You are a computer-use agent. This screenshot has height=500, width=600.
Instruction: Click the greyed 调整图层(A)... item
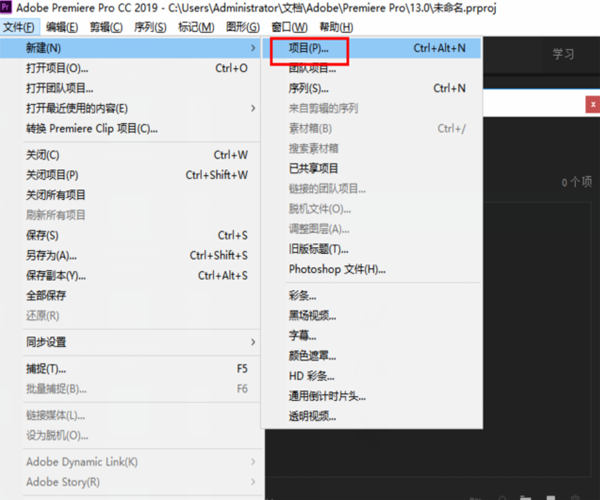(372, 229)
